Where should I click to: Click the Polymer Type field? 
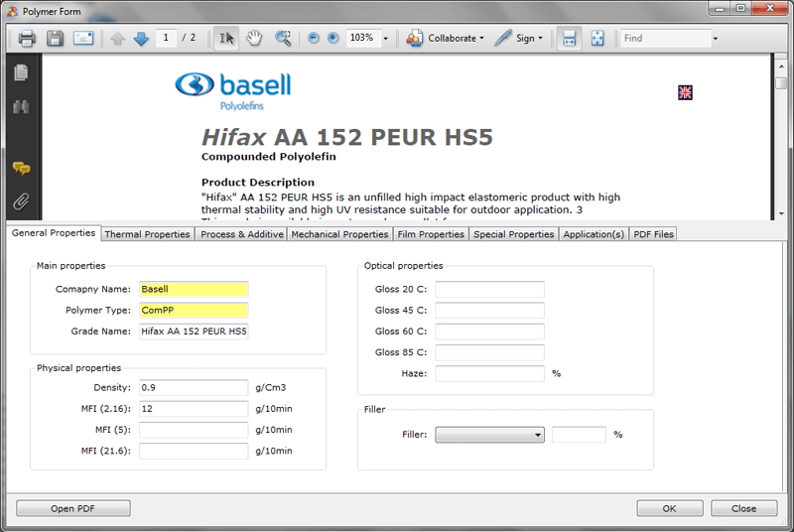click(x=194, y=311)
